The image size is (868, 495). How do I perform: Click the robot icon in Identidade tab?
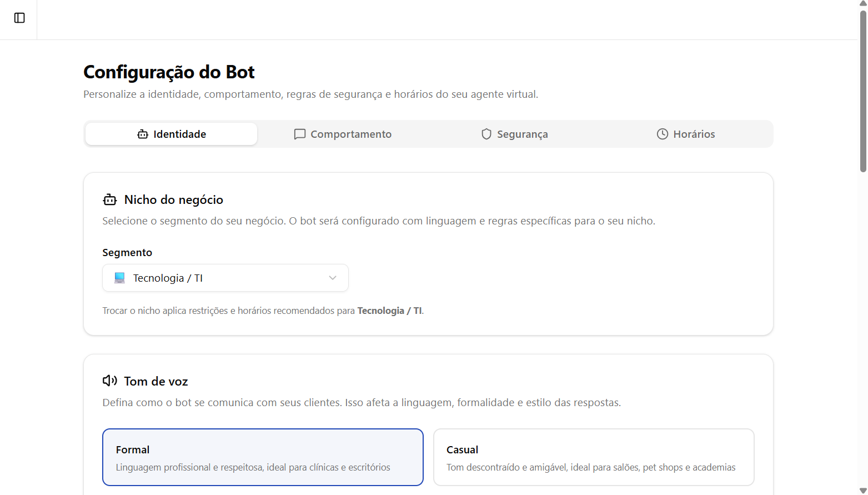coord(143,134)
